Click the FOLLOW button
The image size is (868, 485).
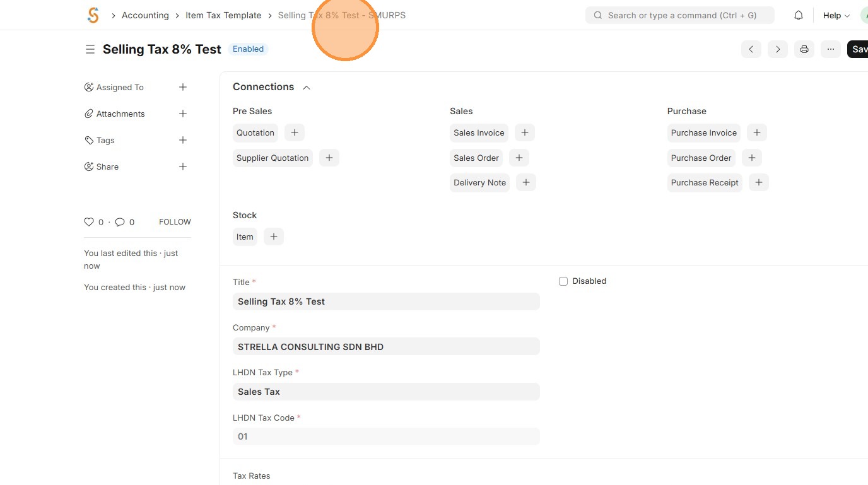tap(175, 222)
